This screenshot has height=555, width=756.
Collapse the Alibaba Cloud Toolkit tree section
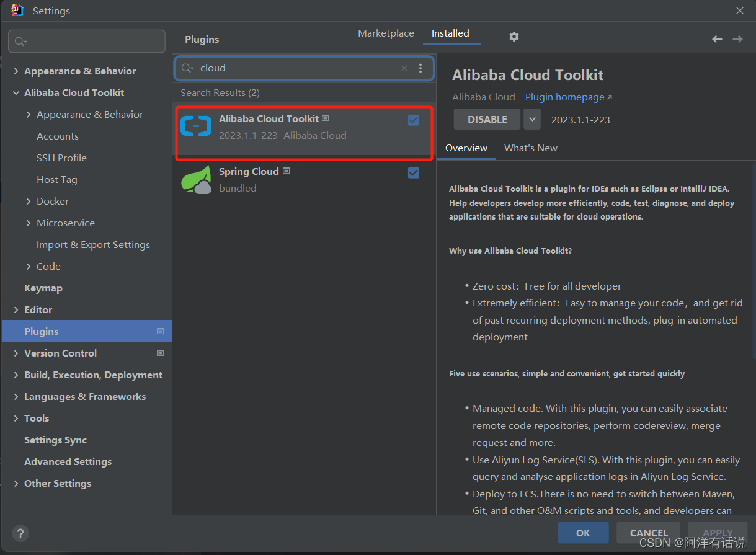coord(16,92)
